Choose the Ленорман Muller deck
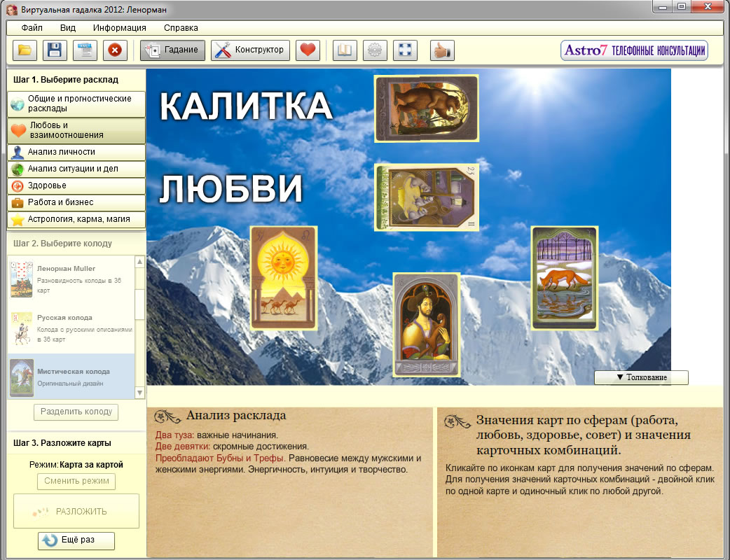The width and height of the screenshot is (730, 560). (x=71, y=279)
